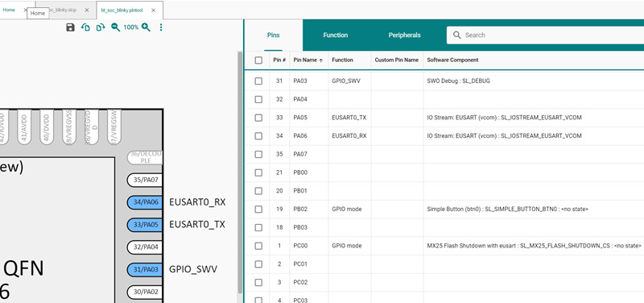The width and height of the screenshot is (644, 303).
Task: Open the Peripherals tab
Action: 405,35
